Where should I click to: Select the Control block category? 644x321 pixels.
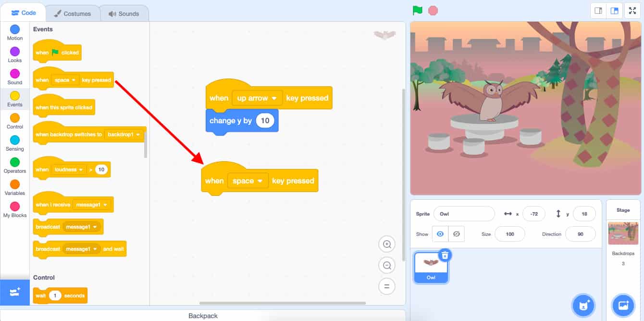click(x=15, y=121)
